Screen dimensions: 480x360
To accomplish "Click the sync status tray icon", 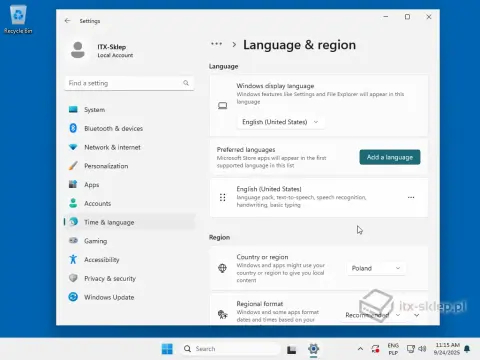I will [375, 349].
